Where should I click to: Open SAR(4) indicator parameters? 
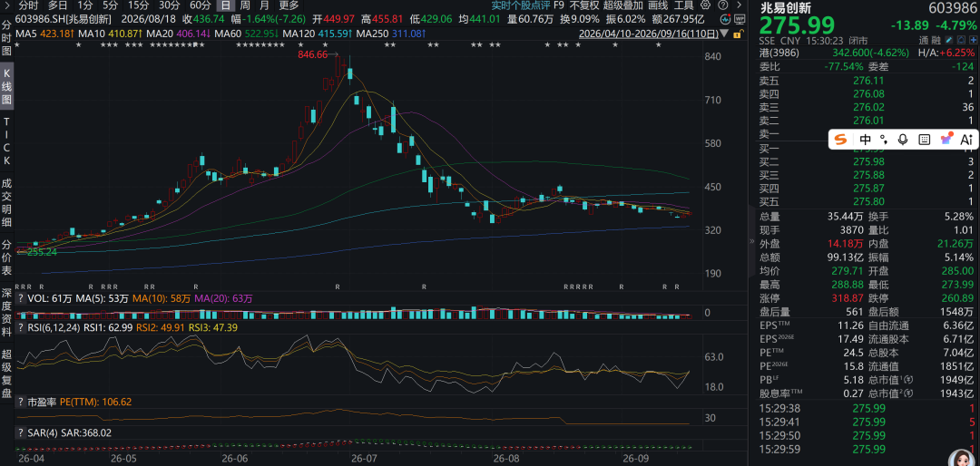(43, 432)
